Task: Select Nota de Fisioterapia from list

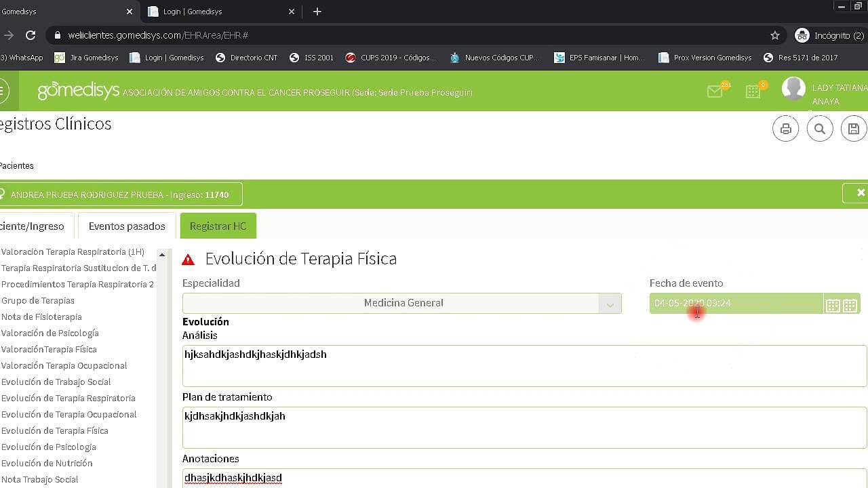Action: (x=41, y=317)
